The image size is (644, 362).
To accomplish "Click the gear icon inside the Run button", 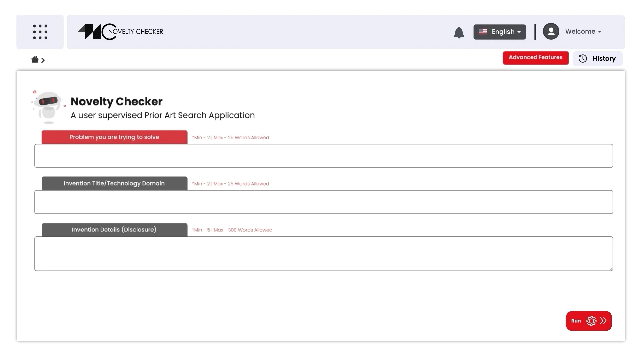I will point(591,321).
